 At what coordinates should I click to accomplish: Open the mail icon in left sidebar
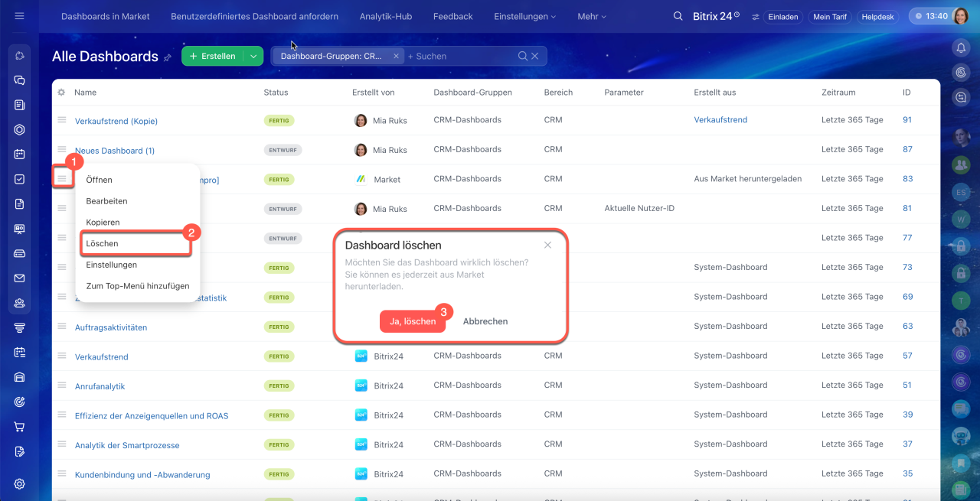pyautogui.click(x=20, y=278)
